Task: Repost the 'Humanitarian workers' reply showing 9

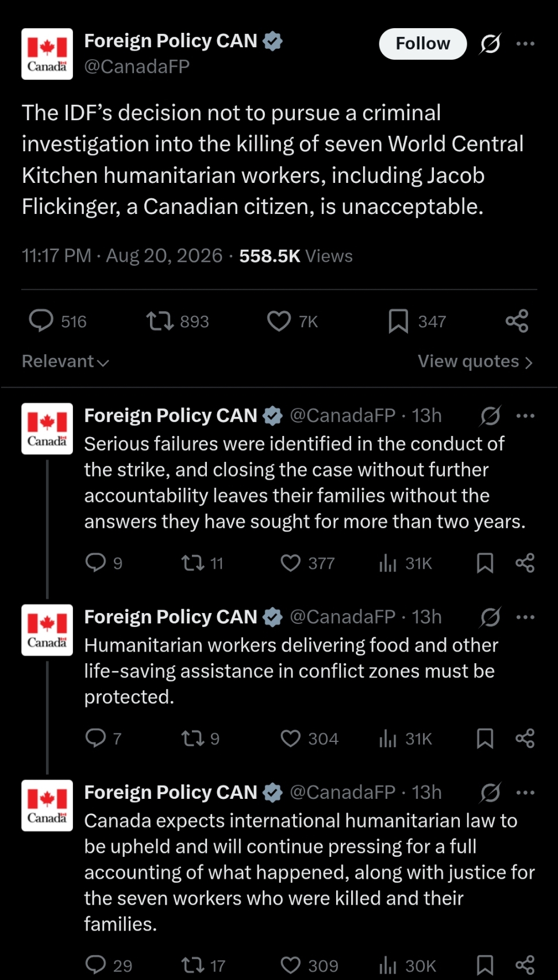Action: pos(200,738)
